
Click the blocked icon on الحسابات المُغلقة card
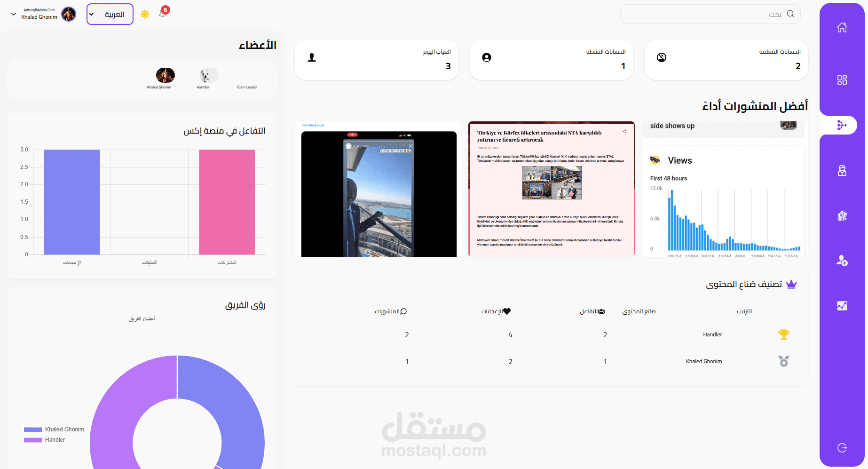(662, 57)
